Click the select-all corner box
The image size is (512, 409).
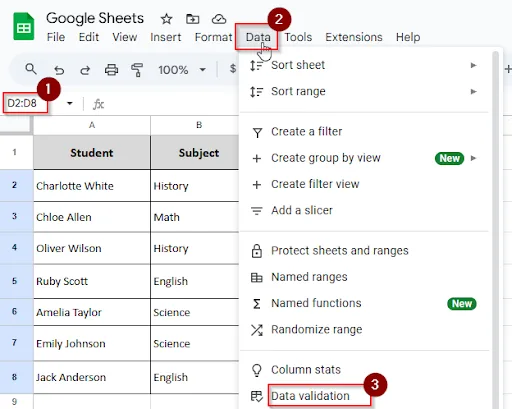[16, 125]
